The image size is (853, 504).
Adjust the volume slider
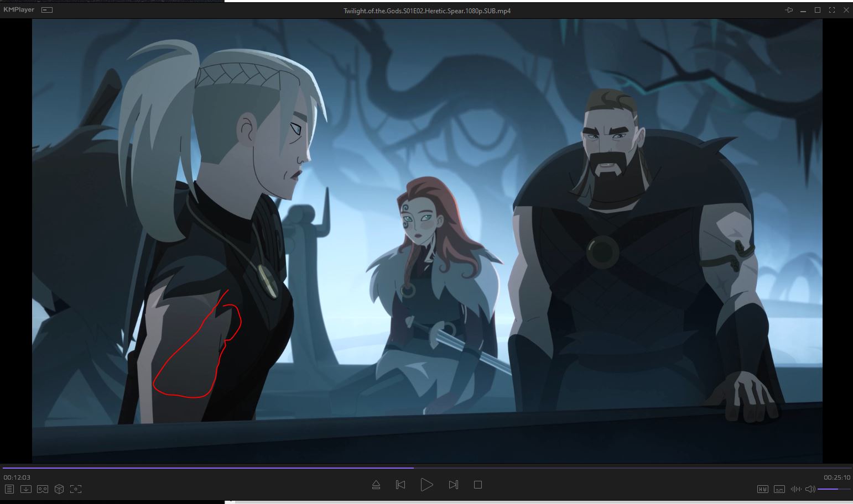[x=834, y=489]
